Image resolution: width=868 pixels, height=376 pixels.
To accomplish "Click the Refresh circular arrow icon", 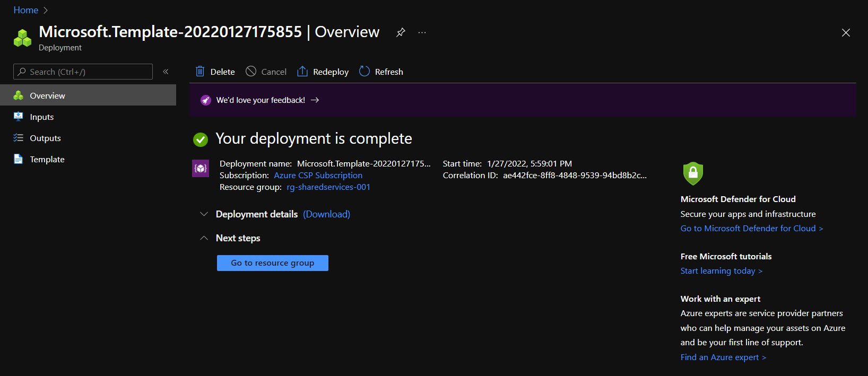I will (x=364, y=71).
